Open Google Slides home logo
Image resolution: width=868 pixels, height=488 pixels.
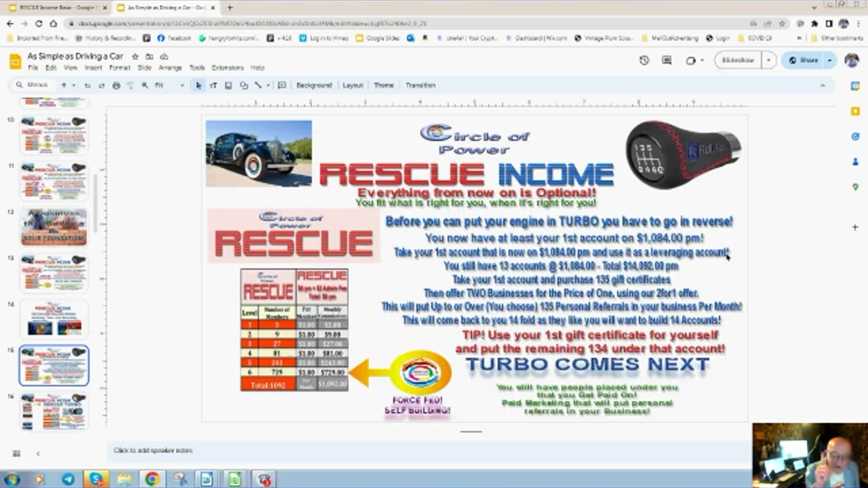click(x=15, y=62)
